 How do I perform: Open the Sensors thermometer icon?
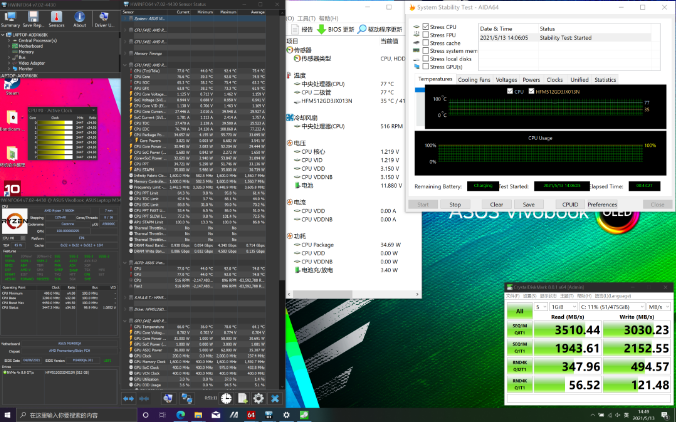pyautogui.click(x=56, y=17)
